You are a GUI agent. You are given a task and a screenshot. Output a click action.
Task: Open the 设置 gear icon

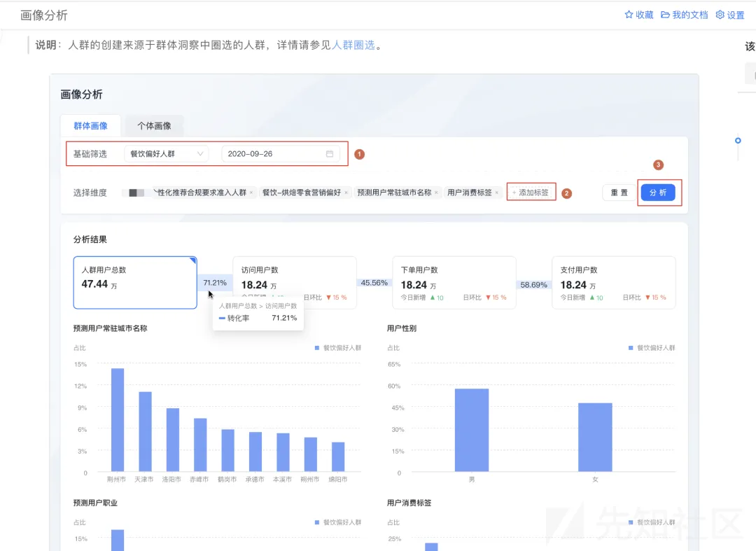720,15
